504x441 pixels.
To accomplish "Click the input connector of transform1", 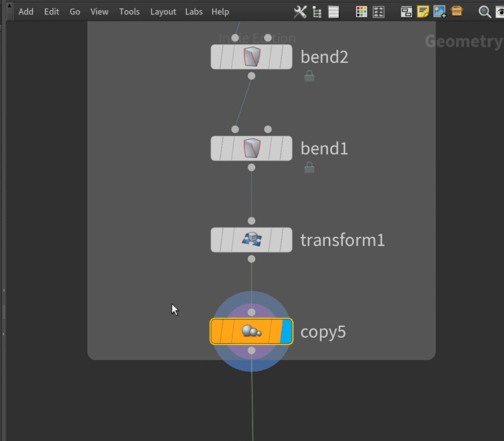I will [x=251, y=221].
